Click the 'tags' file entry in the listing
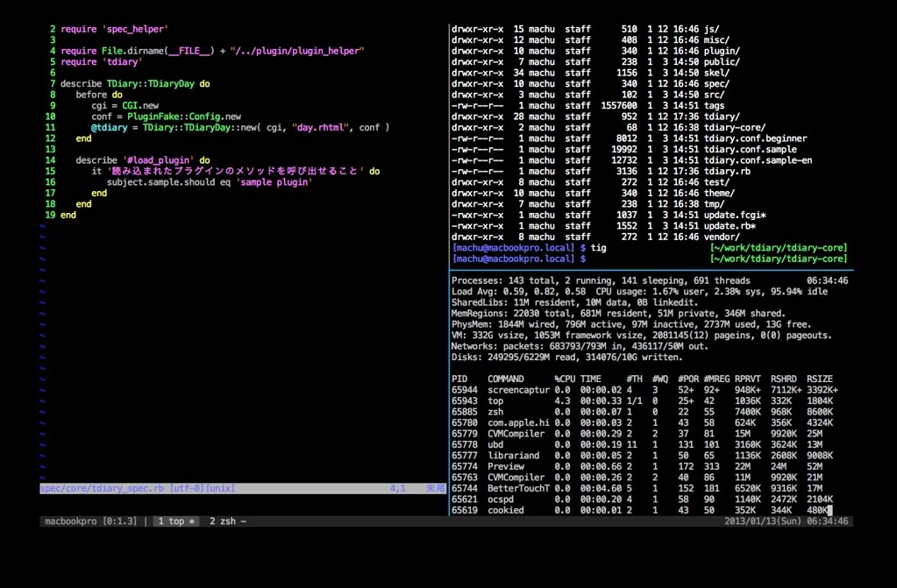Viewport: 897px width, 588px height. point(714,106)
